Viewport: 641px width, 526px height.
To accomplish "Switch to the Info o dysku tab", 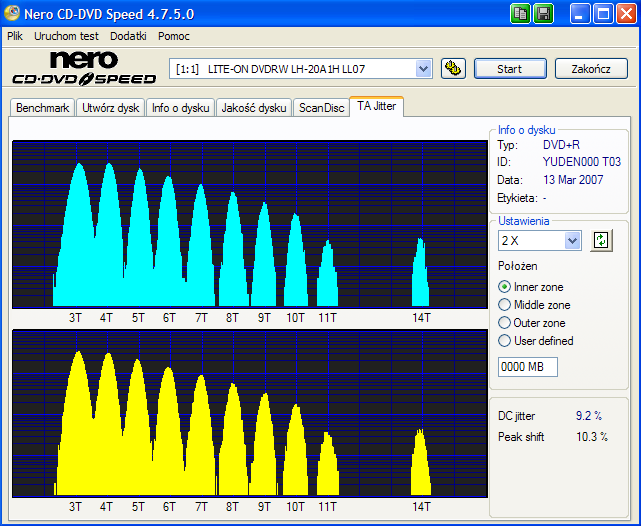I will [x=180, y=108].
